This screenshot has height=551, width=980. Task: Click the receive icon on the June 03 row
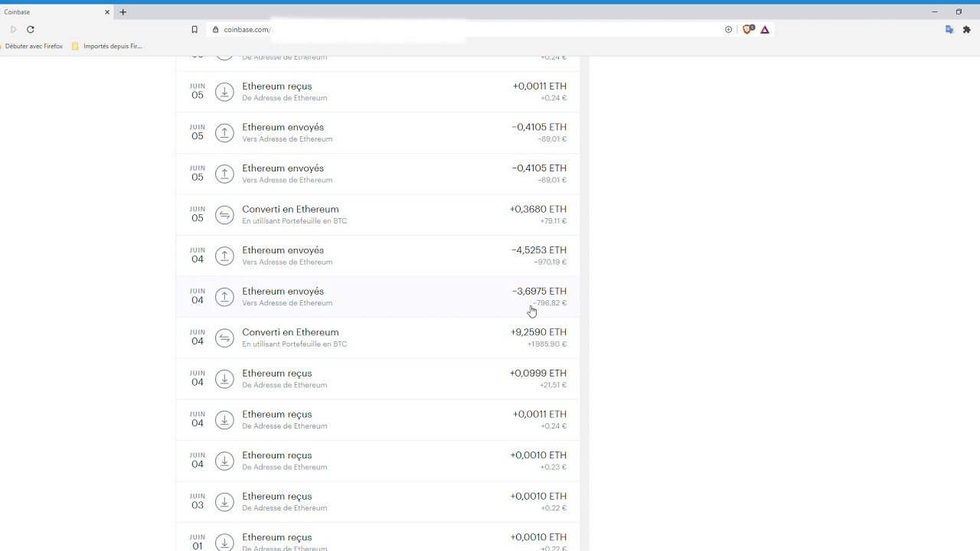pos(224,502)
